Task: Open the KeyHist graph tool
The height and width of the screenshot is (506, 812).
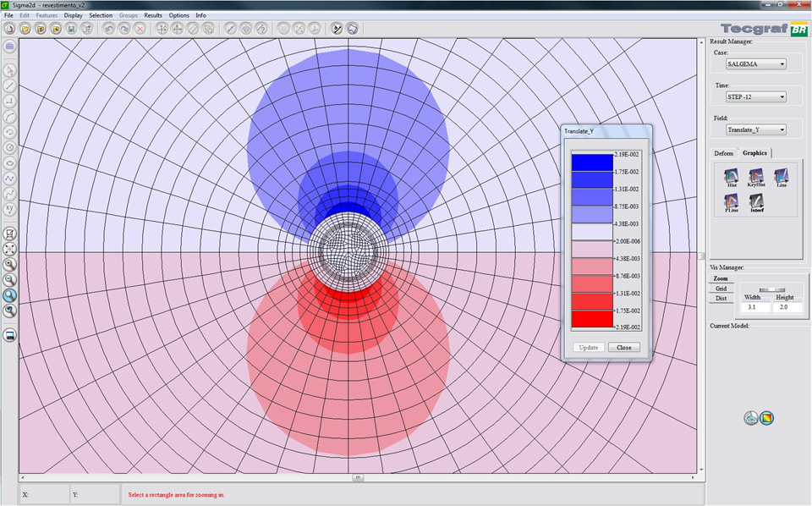Action: 756,178
